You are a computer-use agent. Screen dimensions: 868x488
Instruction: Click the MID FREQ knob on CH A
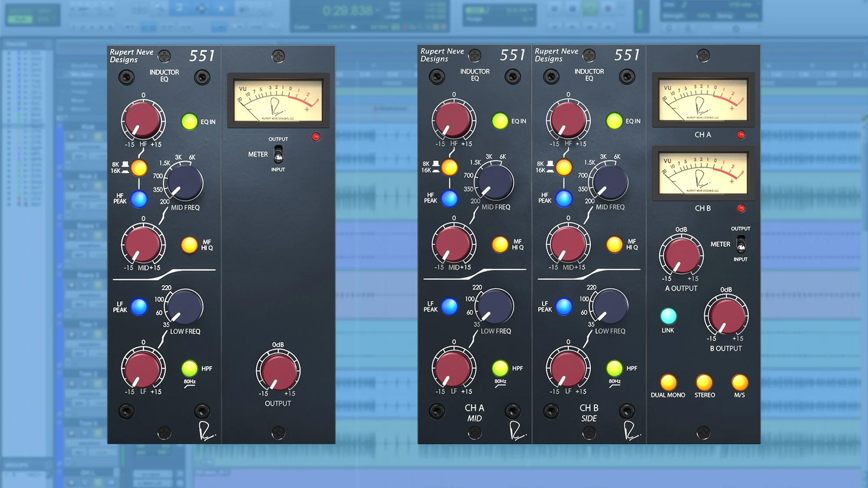click(495, 182)
